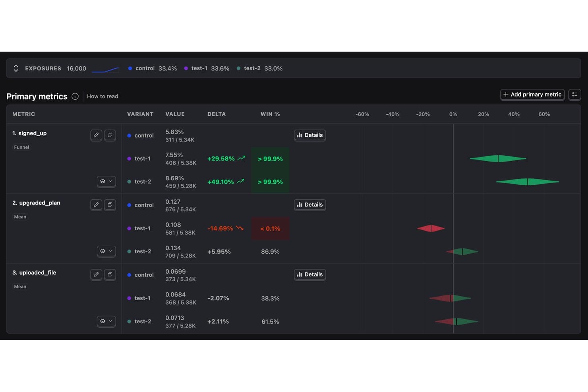The image size is (588, 392).
Task: Click the uploaded_file test-2 interval diamond
Action: (456, 321)
